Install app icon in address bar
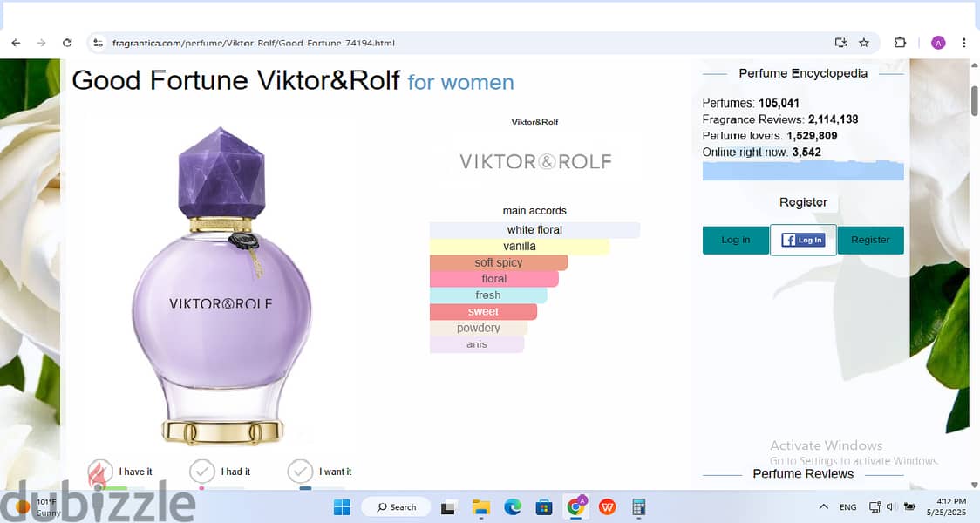 point(840,43)
